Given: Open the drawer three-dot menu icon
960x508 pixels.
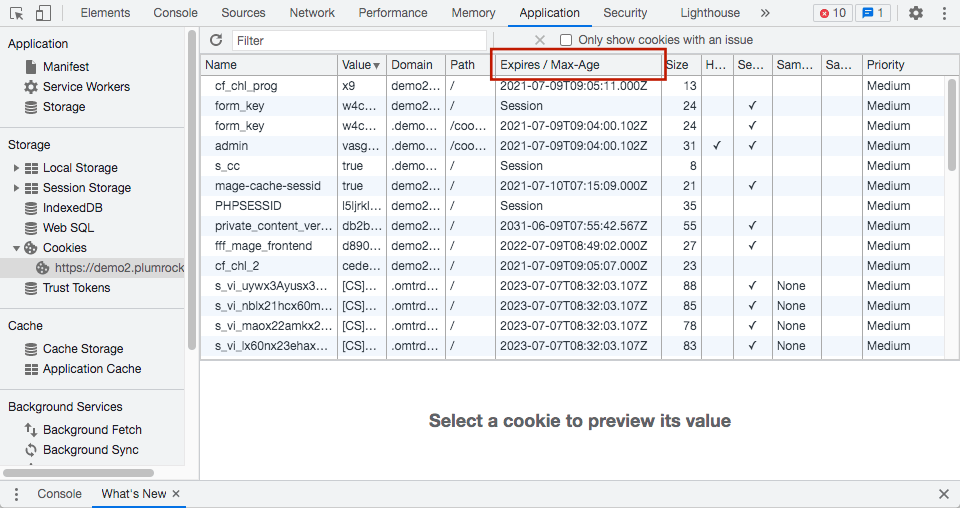Looking at the screenshot, I should point(16,494).
